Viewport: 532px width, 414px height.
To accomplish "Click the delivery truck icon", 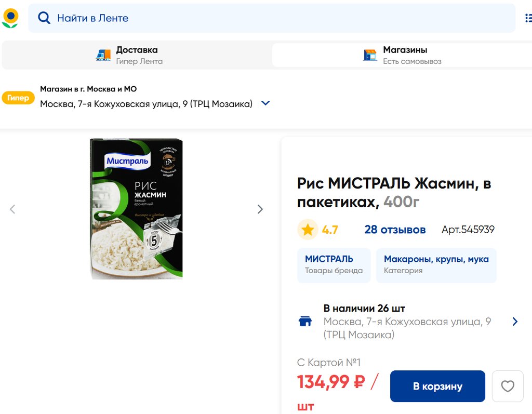I will coord(103,55).
